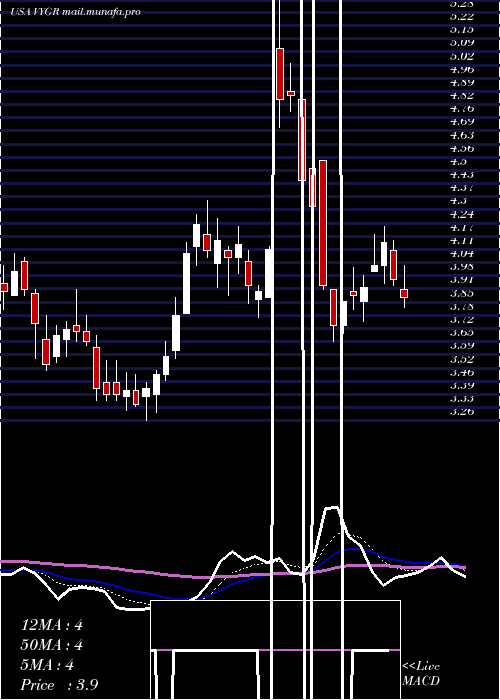Image resolution: width=500 pixels, height=700 pixels.
Task: Click the 3.85 price axis label
Action: (x=462, y=293)
